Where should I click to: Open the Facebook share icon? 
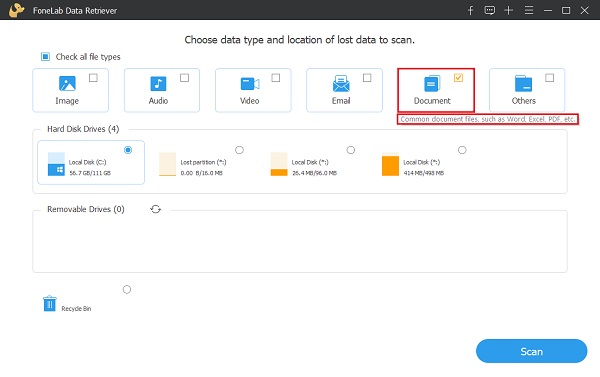[x=471, y=10]
